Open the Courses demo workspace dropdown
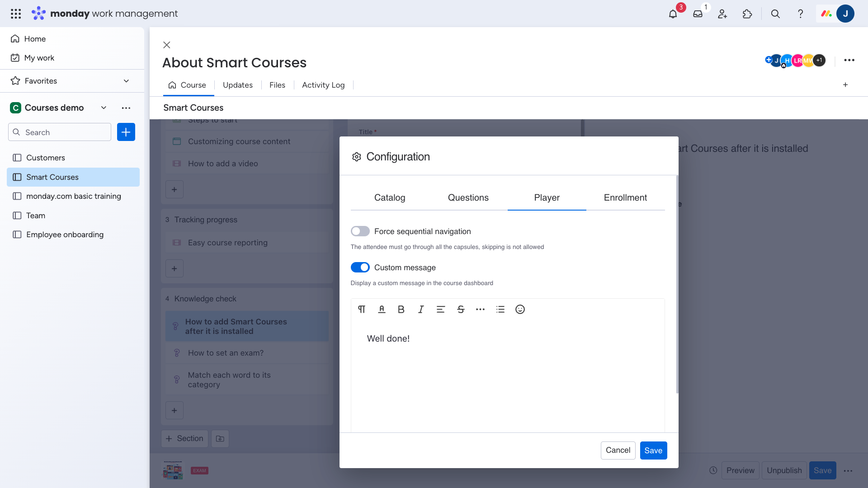This screenshot has height=488, width=868. click(104, 108)
